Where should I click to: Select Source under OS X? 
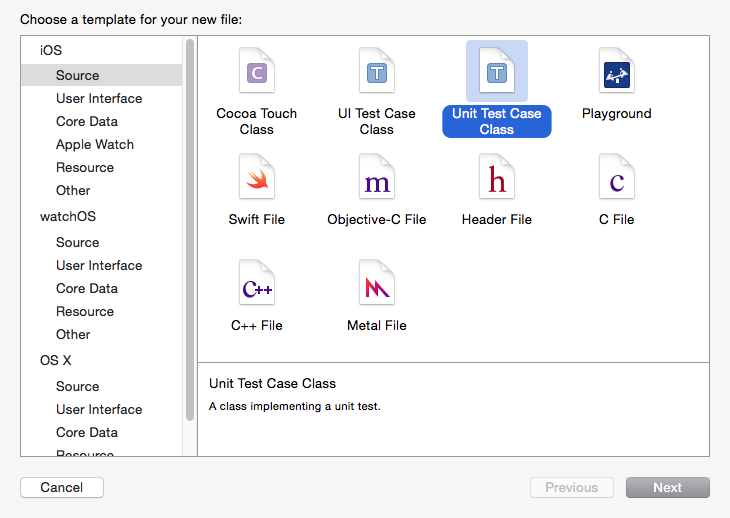(x=78, y=386)
